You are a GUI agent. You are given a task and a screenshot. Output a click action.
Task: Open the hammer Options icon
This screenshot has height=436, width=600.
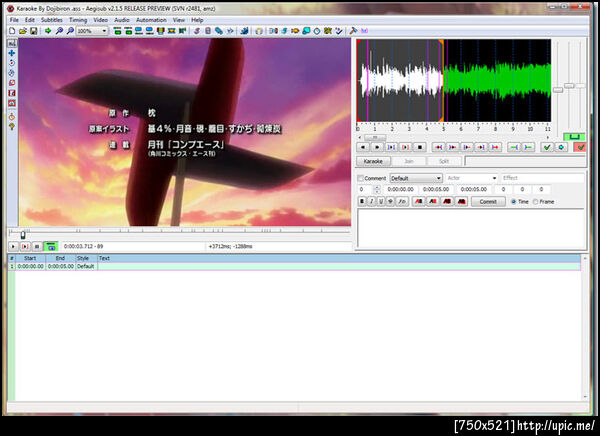tap(353, 31)
